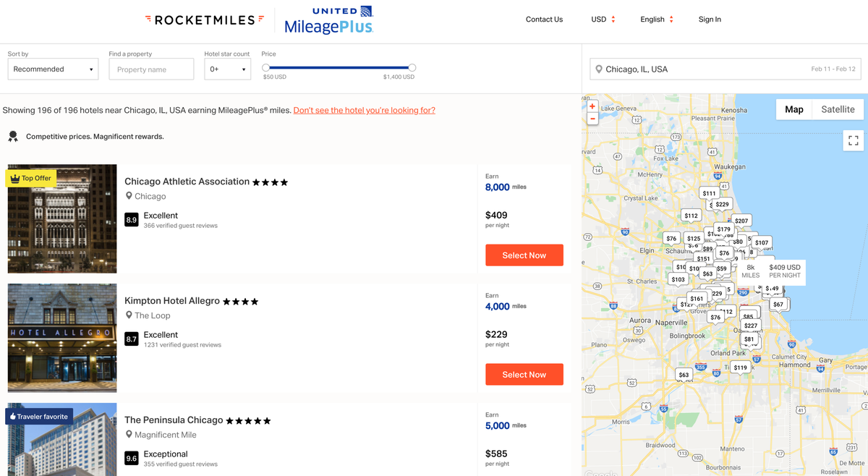Open Chicago Athletic Association photo
The width and height of the screenshot is (868, 476).
62,218
